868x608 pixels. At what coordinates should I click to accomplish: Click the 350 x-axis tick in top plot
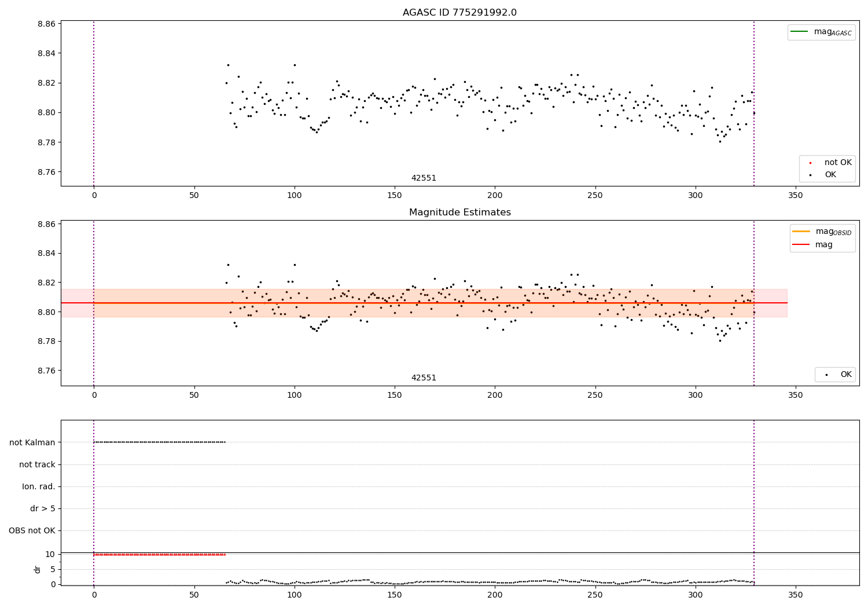point(796,196)
